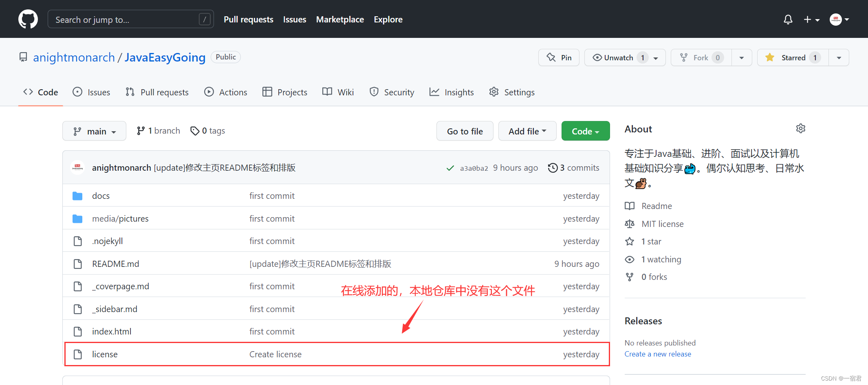Open the plus create-new menu
868x385 pixels.
pos(811,20)
